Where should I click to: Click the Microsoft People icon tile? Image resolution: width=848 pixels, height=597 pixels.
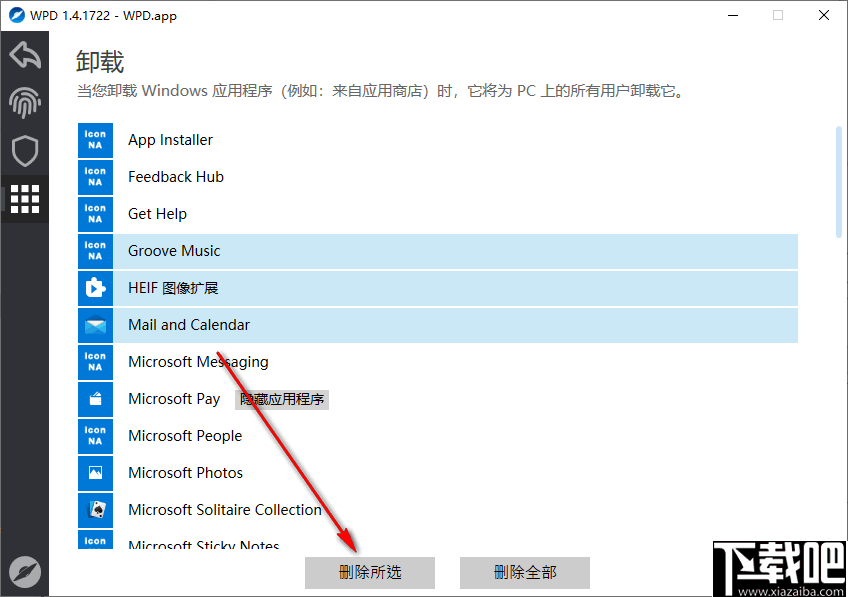click(95, 436)
